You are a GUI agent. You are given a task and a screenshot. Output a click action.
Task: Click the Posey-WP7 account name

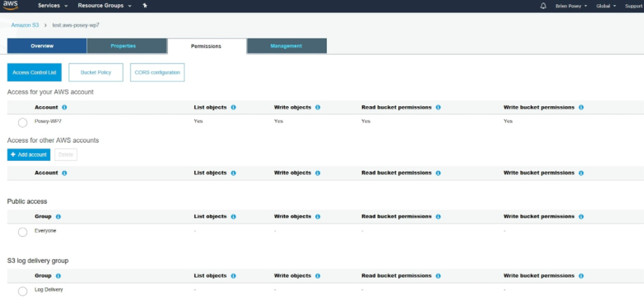[x=47, y=122]
